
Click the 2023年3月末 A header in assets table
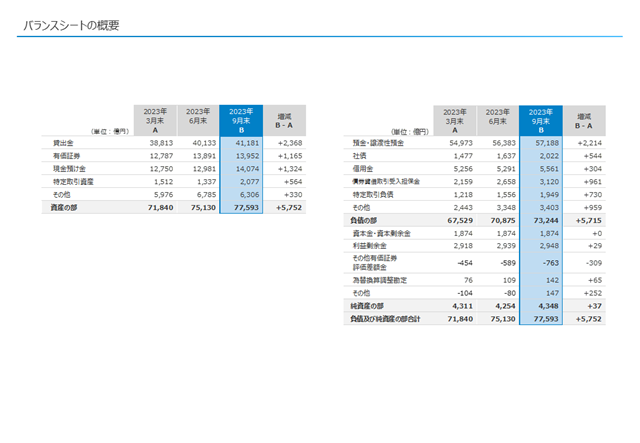coord(155,120)
